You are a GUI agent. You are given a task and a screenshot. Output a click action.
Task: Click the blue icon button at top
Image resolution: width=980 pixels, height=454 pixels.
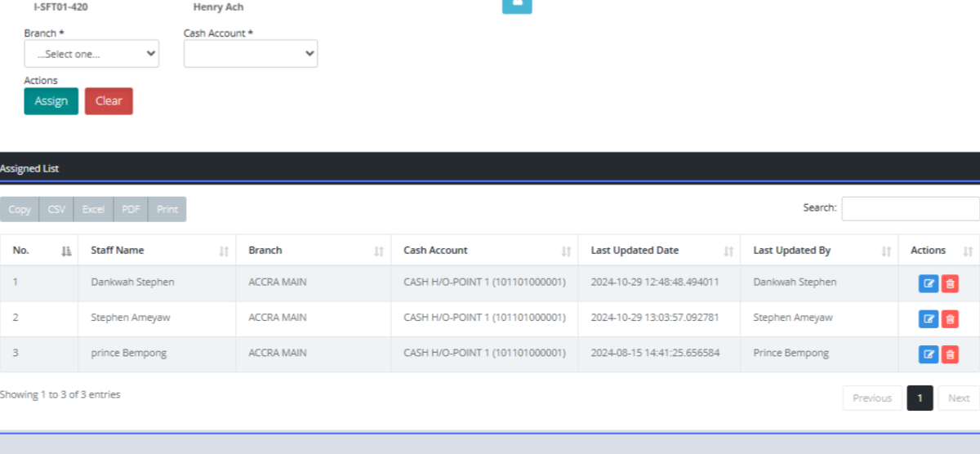(x=516, y=6)
